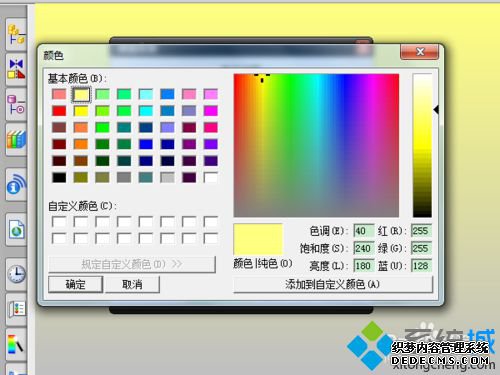500x375 pixels.
Task: Click the luminance slider arrow marker
Action: [x=436, y=110]
